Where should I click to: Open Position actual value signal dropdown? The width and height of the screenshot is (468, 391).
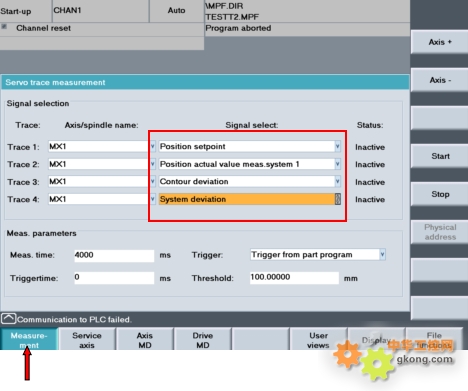pos(337,164)
